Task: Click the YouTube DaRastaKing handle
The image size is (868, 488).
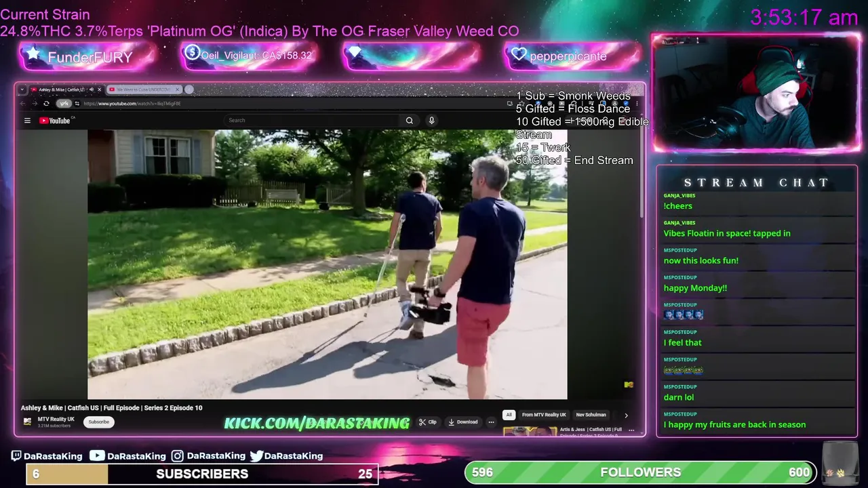Action: tap(127, 456)
